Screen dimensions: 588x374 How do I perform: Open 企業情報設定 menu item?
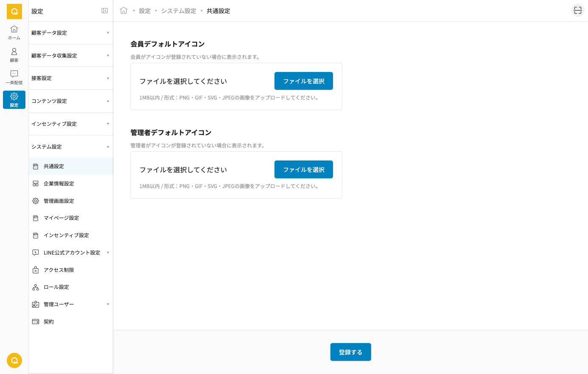[59, 184]
